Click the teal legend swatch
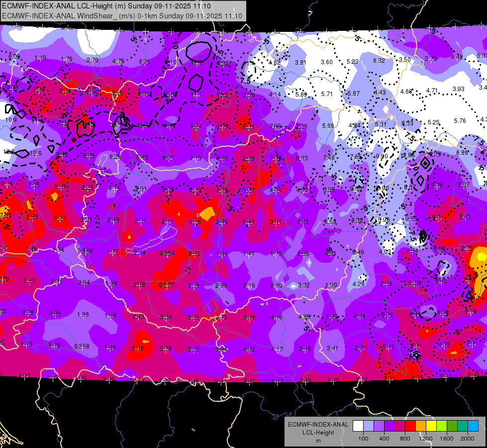This screenshot has width=487, height=448. pyautogui.click(x=463, y=426)
